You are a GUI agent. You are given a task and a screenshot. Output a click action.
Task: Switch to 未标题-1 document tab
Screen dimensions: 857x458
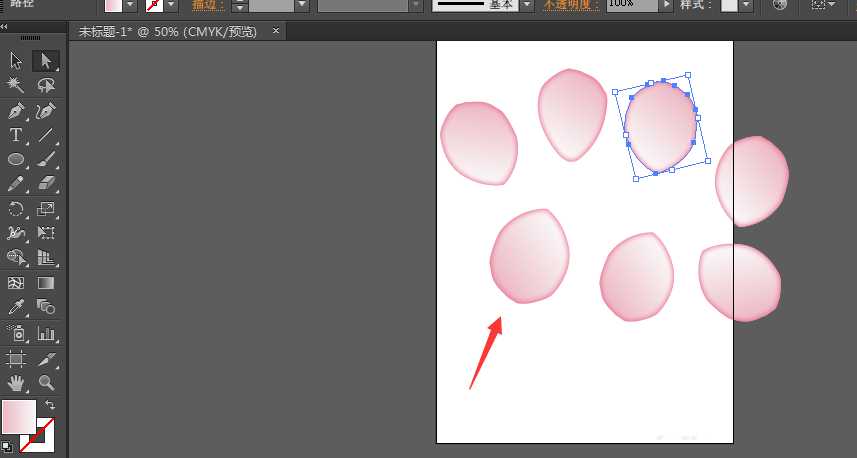coord(167,32)
